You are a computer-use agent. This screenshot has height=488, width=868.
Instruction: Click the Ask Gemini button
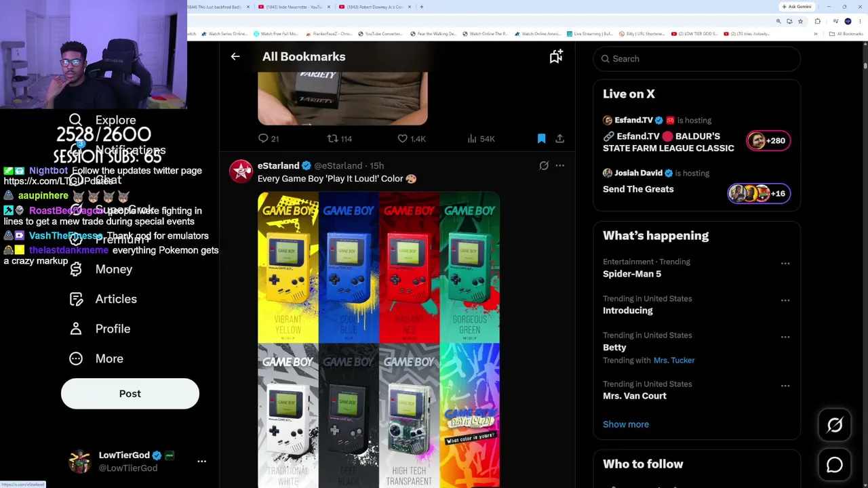(797, 7)
